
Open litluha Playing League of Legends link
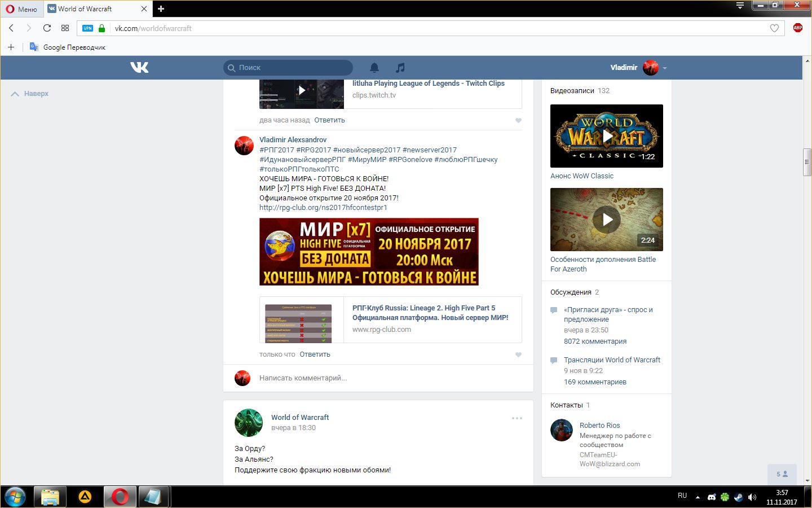click(x=429, y=84)
